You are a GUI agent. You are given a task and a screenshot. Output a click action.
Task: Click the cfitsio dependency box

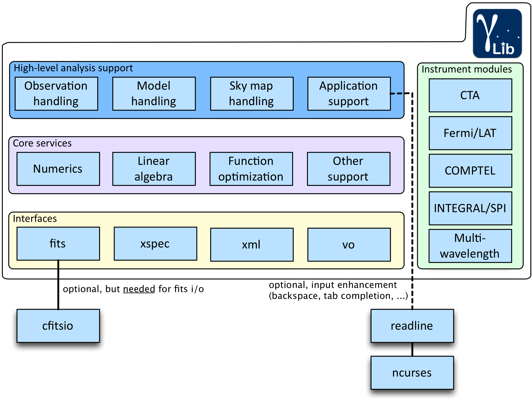pyautogui.click(x=58, y=326)
